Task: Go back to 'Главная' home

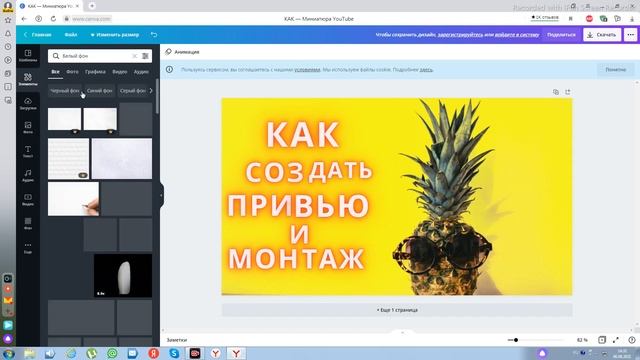Action: (38, 35)
